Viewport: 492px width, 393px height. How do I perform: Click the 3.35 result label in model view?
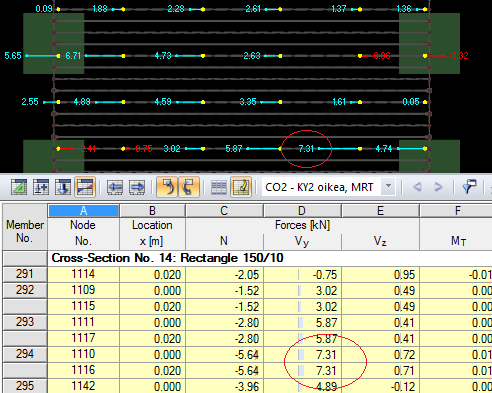pos(248,102)
